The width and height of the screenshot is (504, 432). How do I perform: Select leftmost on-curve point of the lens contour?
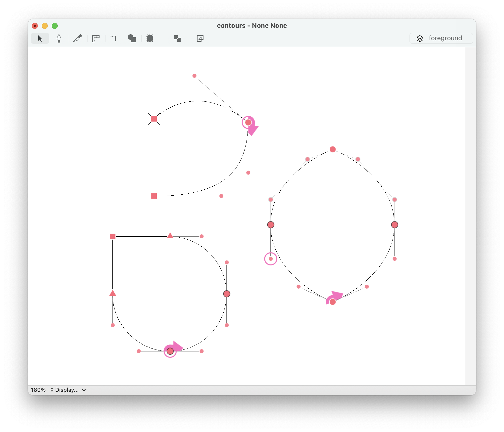271,225
